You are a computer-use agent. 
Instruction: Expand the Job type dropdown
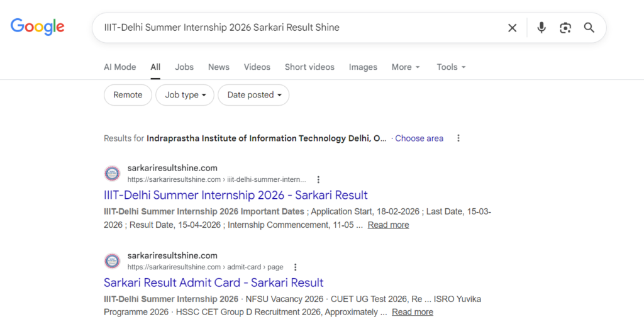[185, 95]
